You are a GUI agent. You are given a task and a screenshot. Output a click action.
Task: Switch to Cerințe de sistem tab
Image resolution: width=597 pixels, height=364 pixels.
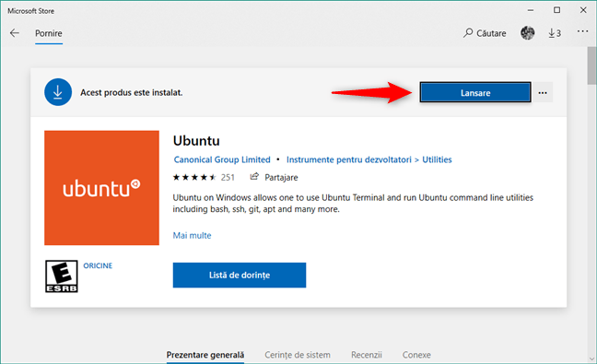[x=298, y=355]
